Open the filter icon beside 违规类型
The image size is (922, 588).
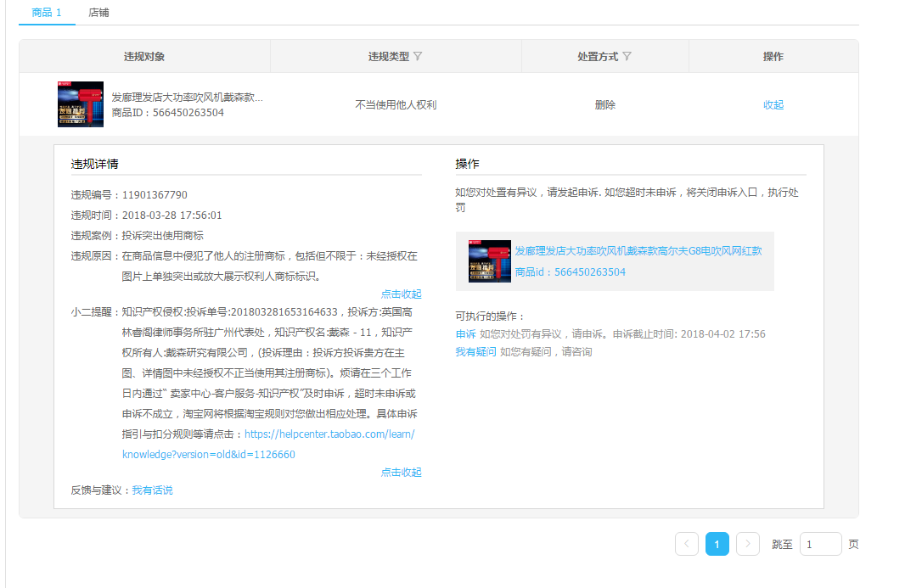pos(418,56)
